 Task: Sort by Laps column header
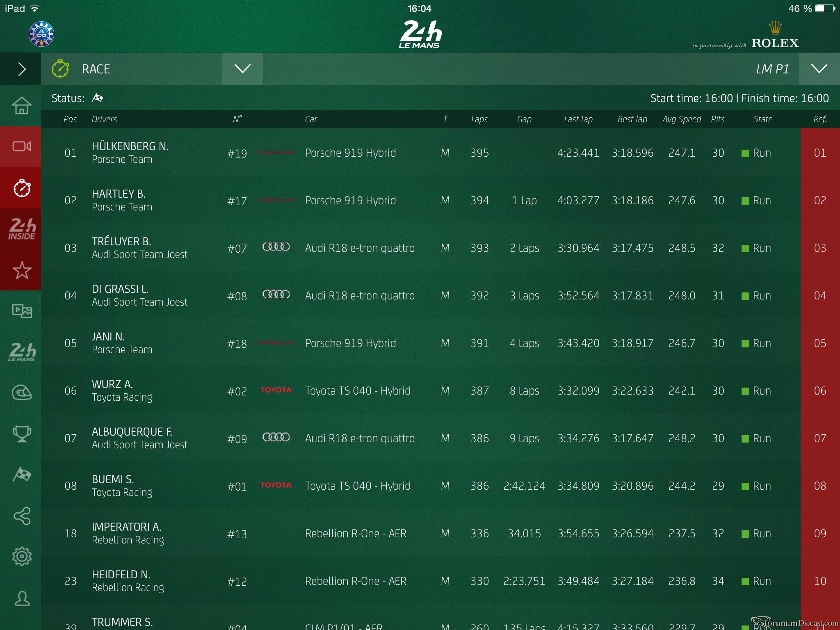pos(479,119)
